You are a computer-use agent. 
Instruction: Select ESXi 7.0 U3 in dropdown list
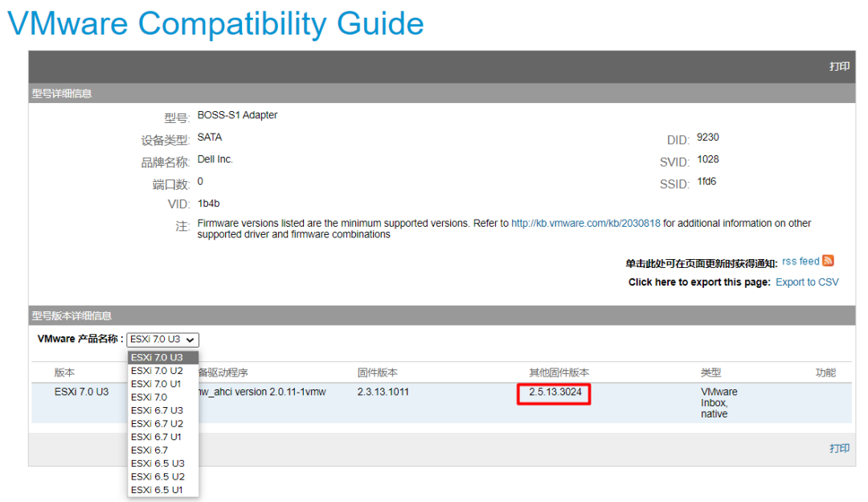(x=162, y=357)
